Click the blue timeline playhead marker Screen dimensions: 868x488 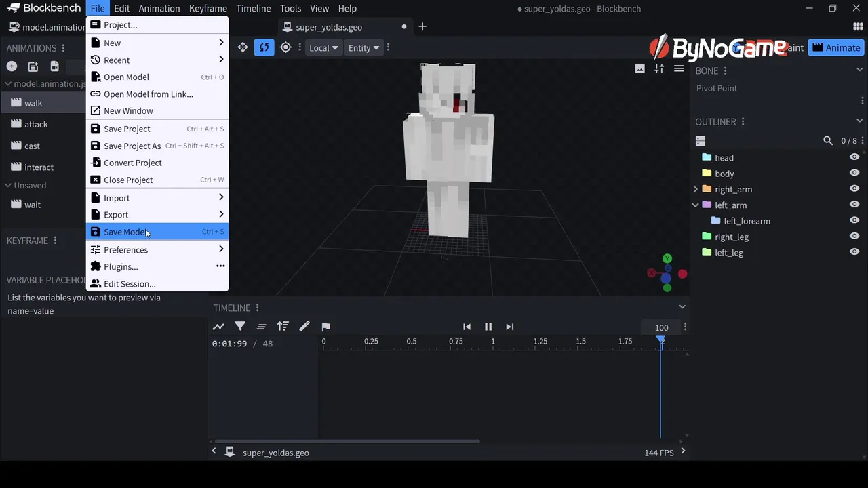click(x=660, y=340)
